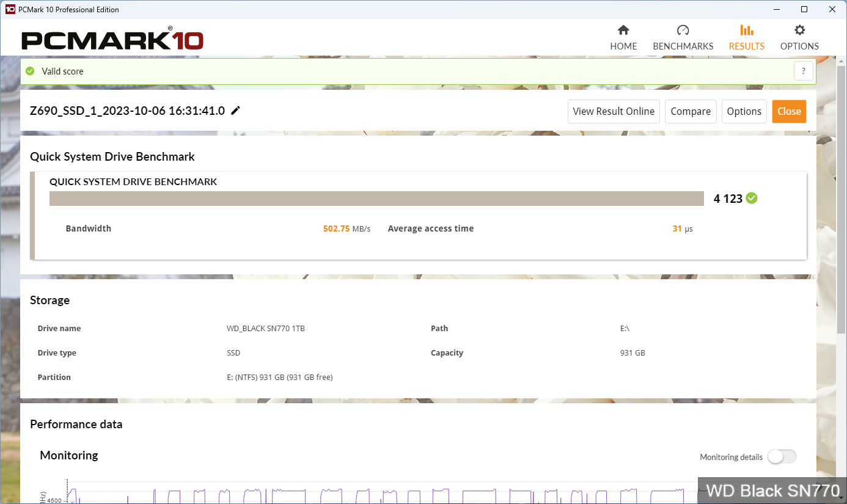Click the Monitoring heading
Viewport: 847px width, 504px height.
pos(69,455)
